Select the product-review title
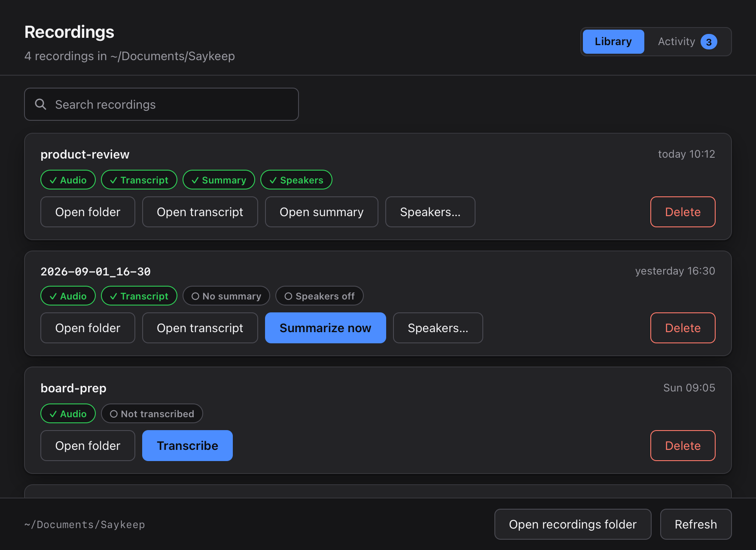The image size is (756, 550). [85, 154]
